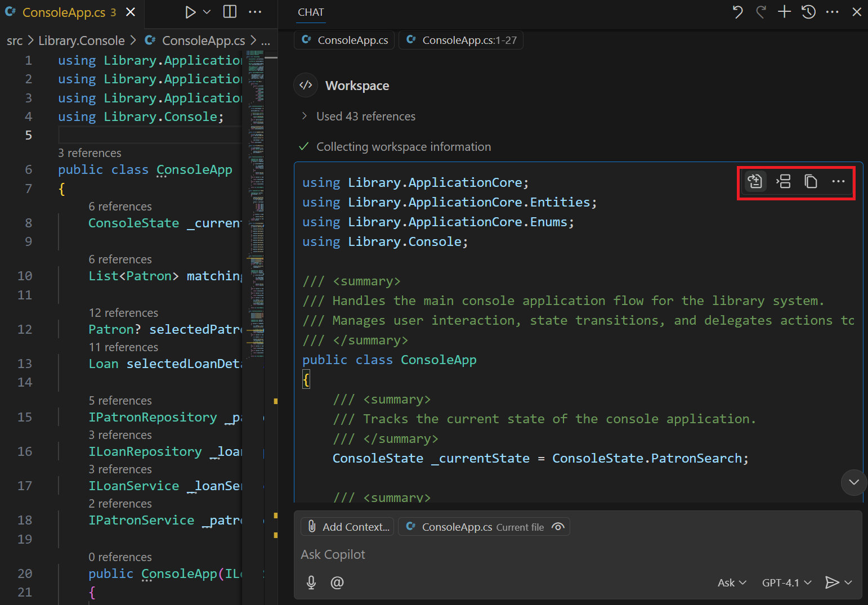Viewport: 868px width, 605px height.
Task: Apply the code block in the editor
Action: point(755,181)
